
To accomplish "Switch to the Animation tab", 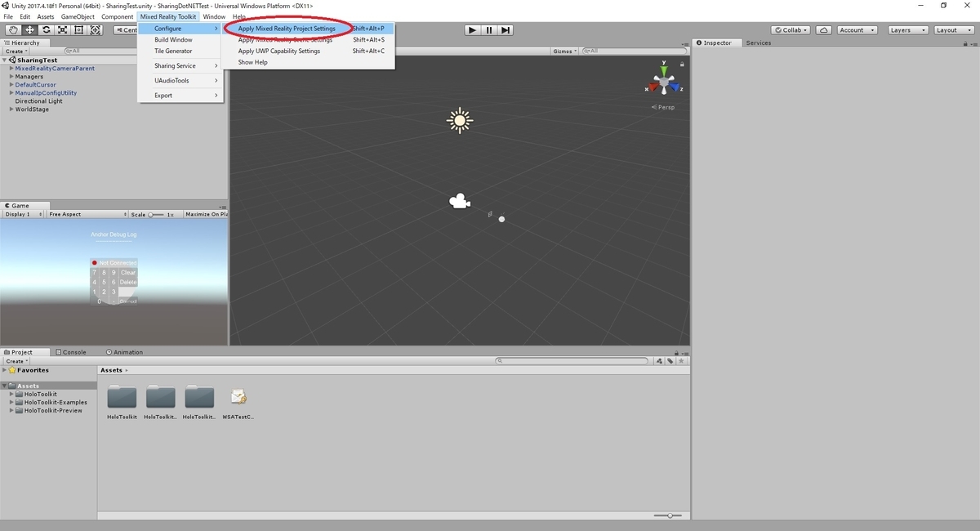I will (x=124, y=352).
